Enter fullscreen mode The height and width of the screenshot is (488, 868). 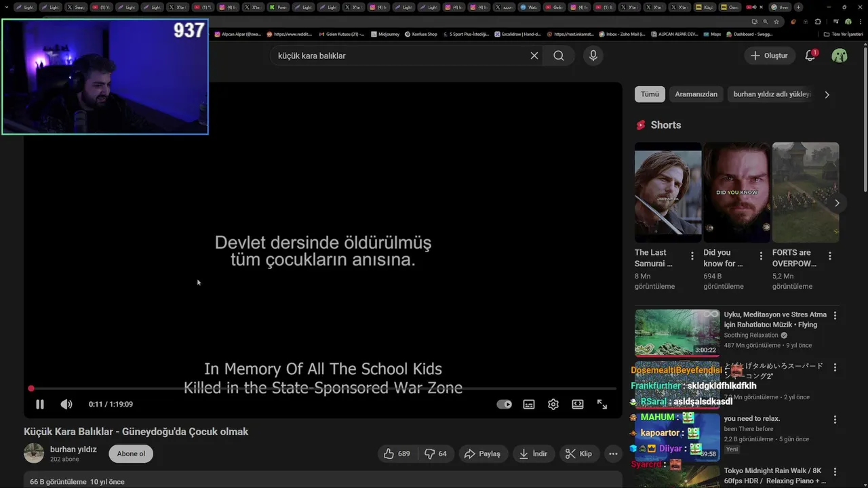pyautogui.click(x=602, y=404)
